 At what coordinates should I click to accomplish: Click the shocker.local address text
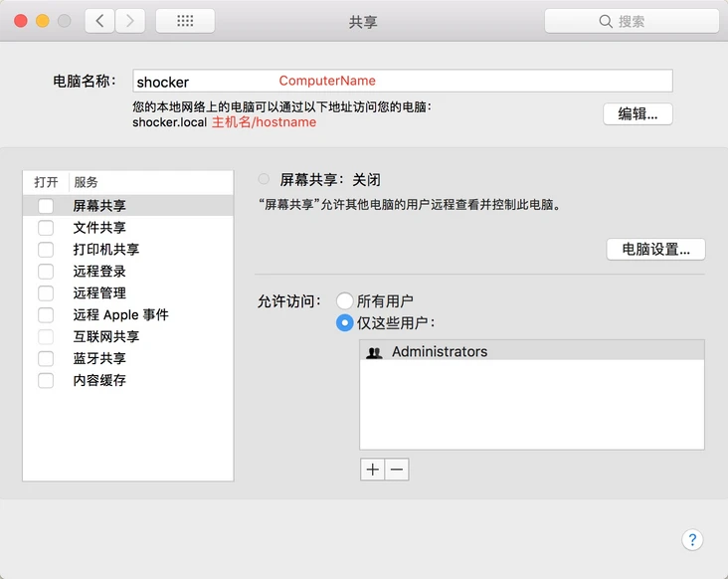[x=169, y=122]
